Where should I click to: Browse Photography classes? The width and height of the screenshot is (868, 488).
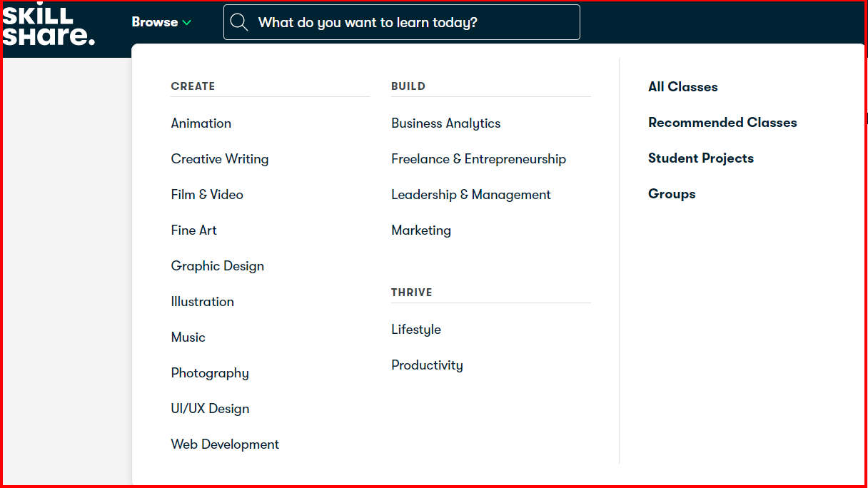210,373
